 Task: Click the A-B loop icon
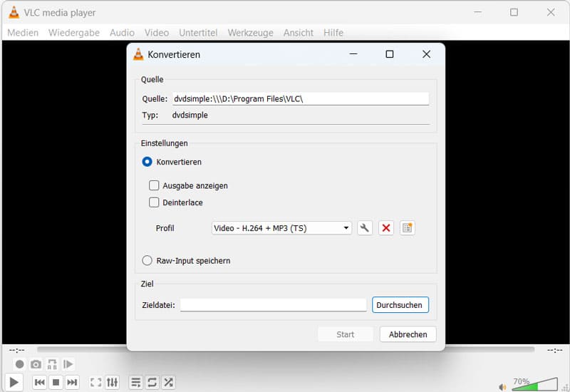click(x=52, y=364)
